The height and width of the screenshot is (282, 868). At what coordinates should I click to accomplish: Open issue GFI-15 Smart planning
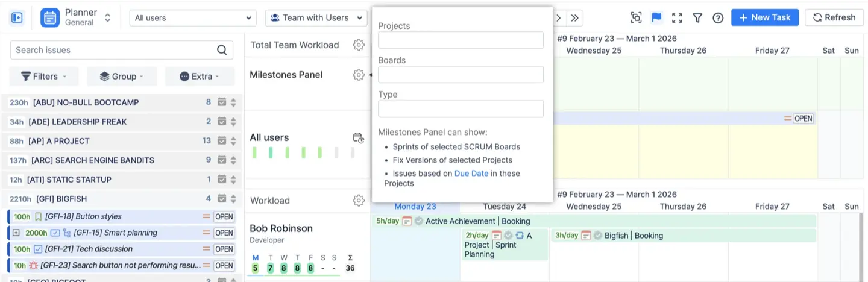pyautogui.click(x=115, y=233)
